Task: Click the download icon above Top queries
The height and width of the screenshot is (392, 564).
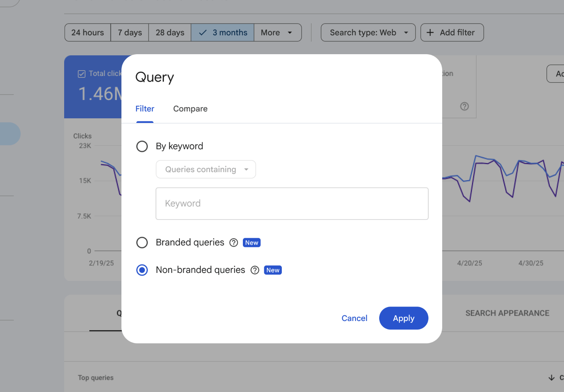Action: [551, 377]
